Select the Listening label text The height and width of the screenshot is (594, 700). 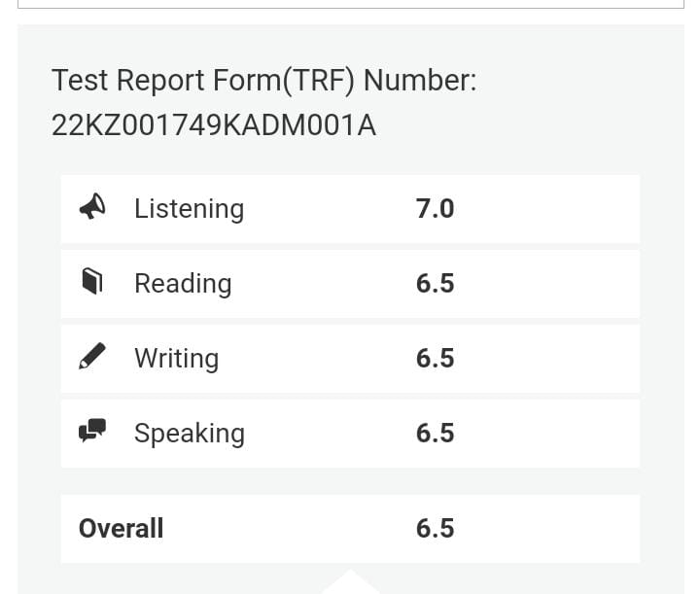tap(190, 209)
